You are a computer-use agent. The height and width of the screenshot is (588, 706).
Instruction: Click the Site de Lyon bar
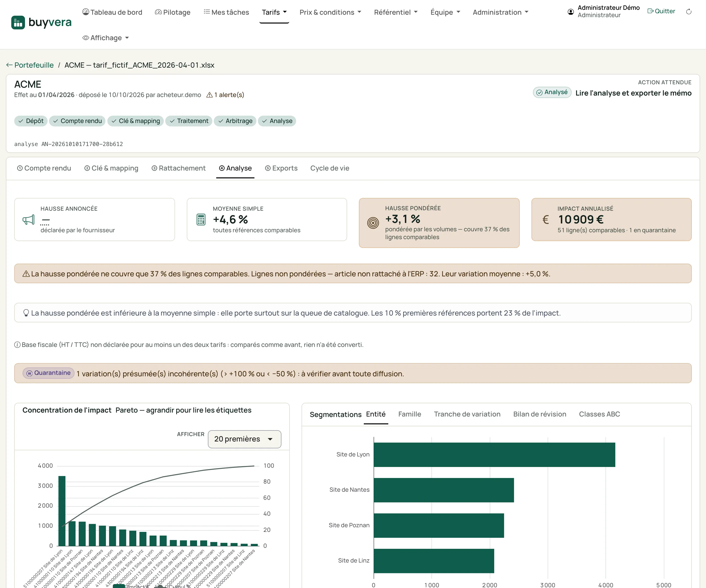coord(494,455)
